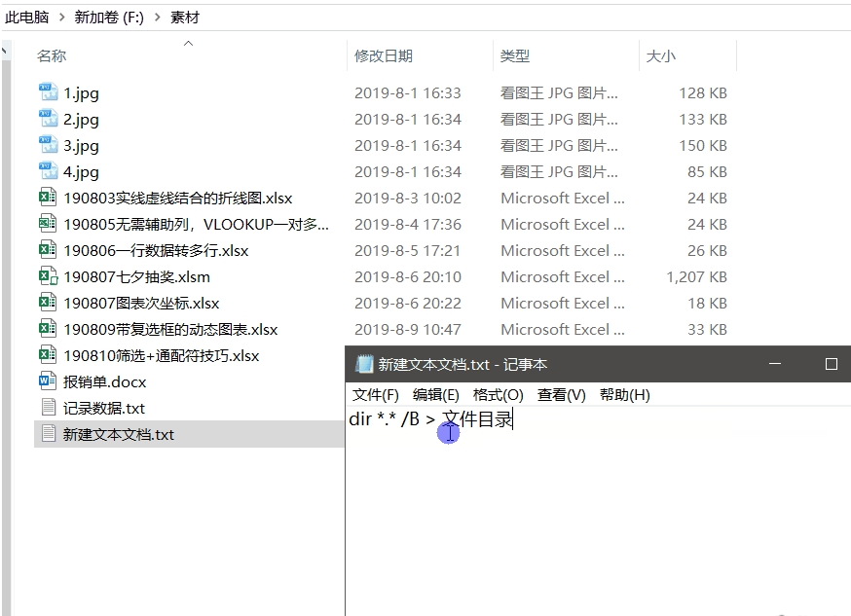Select the 2.jpg image file icon
The image size is (851, 616).
point(49,118)
